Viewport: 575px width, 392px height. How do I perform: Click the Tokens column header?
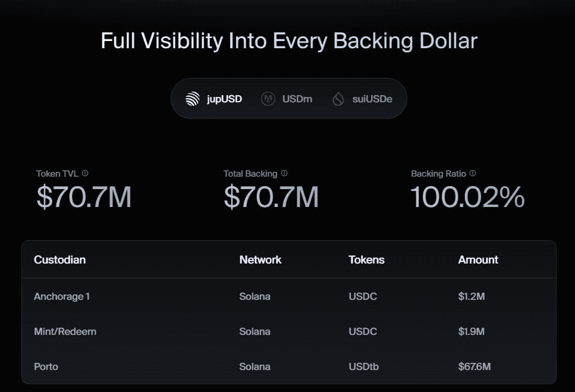366,260
